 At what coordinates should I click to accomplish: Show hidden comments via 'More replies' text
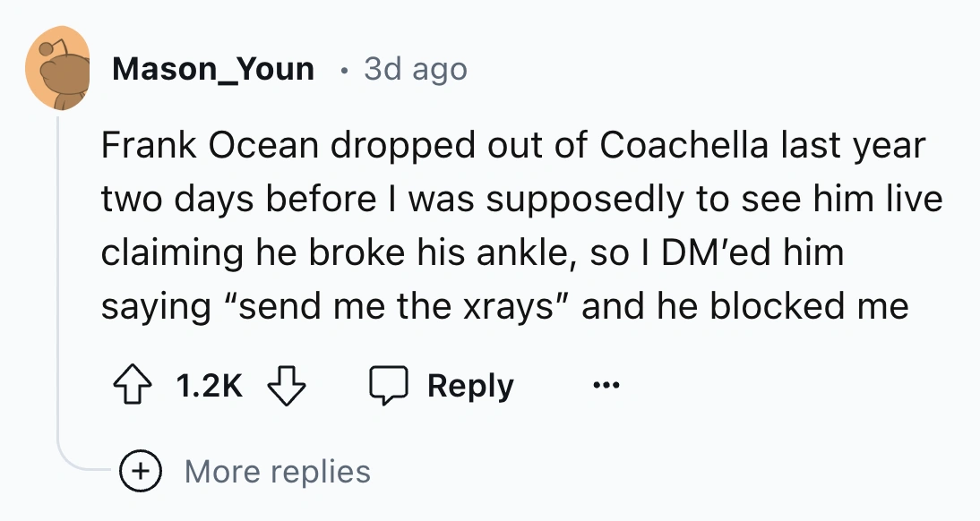[277, 471]
